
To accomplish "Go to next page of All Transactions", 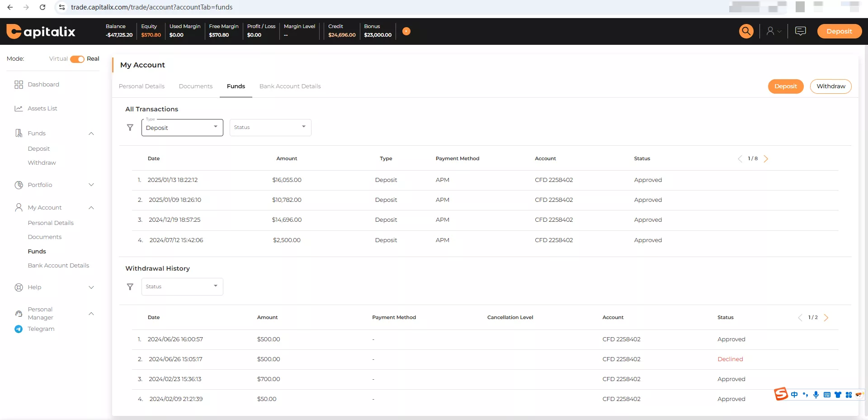I will click(766, 159).
